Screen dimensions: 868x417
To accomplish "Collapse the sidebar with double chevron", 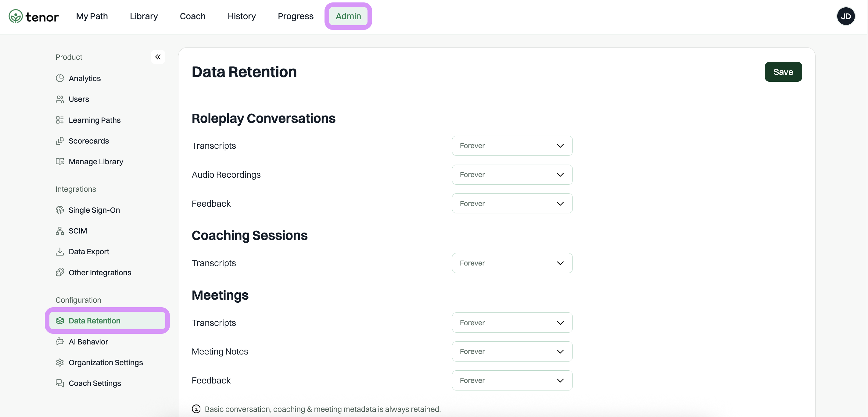I will [x=158, y=57].
